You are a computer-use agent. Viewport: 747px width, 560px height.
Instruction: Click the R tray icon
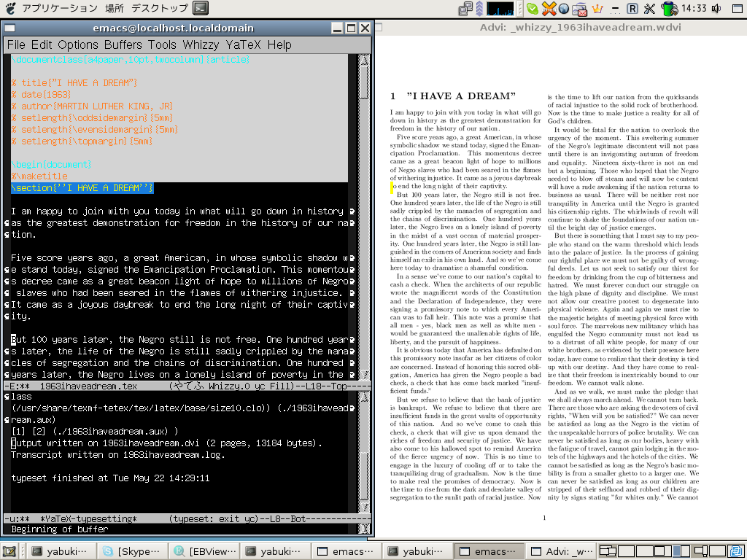632,9
